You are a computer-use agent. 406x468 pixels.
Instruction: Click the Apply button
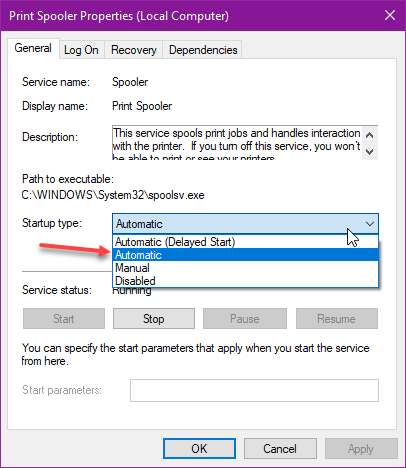[361, 449]
